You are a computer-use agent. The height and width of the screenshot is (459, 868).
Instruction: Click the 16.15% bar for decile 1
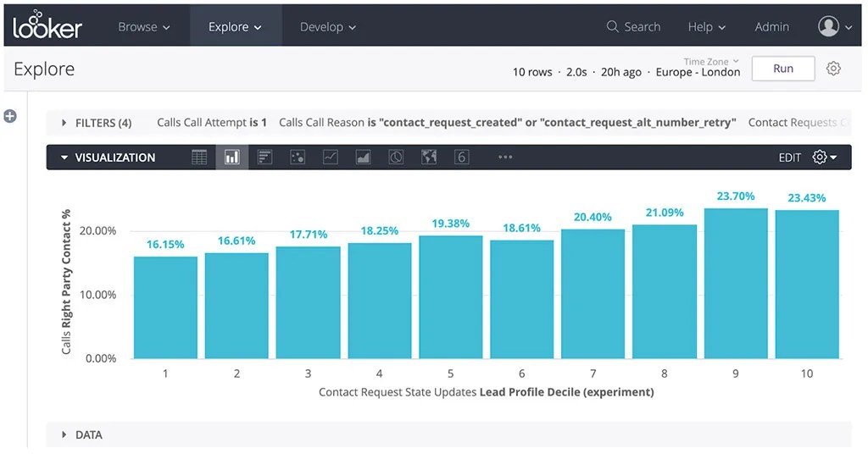pyautogui.click(x=165, y=307)
